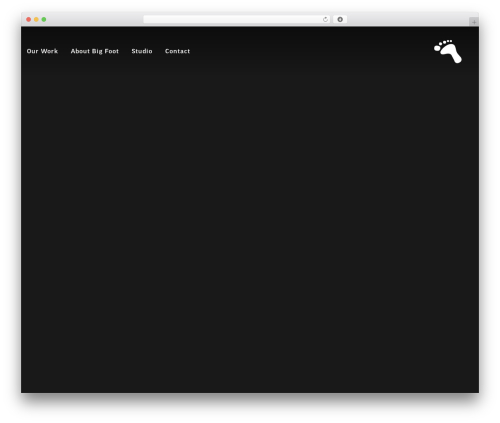Close the window with red button
This screenshot has height=423, width=500.
pos(29,19)
